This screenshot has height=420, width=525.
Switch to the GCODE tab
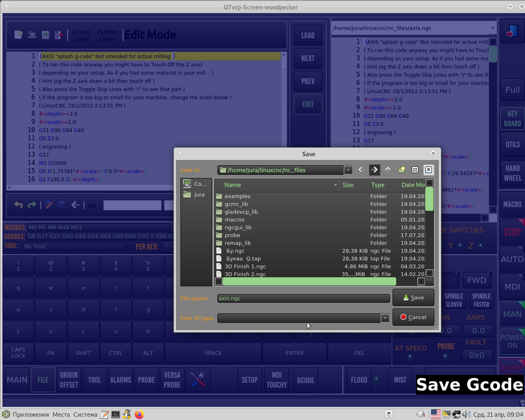click(306, 380)
